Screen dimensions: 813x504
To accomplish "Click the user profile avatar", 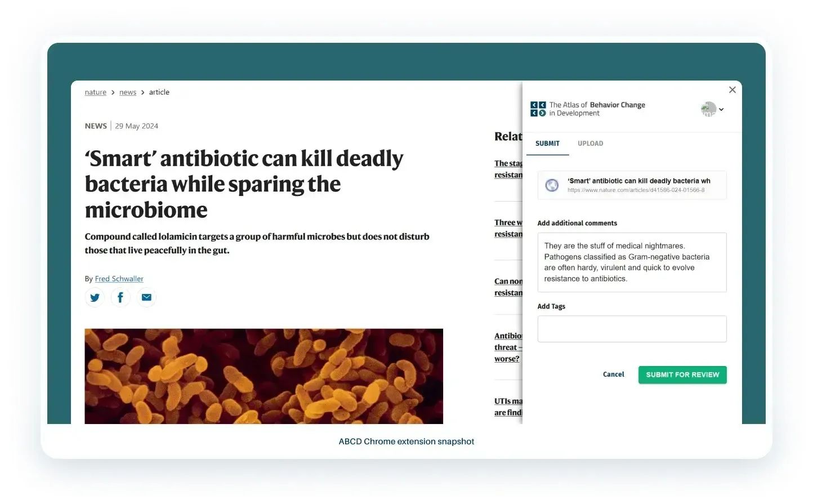I will click(x=708, y=109).
